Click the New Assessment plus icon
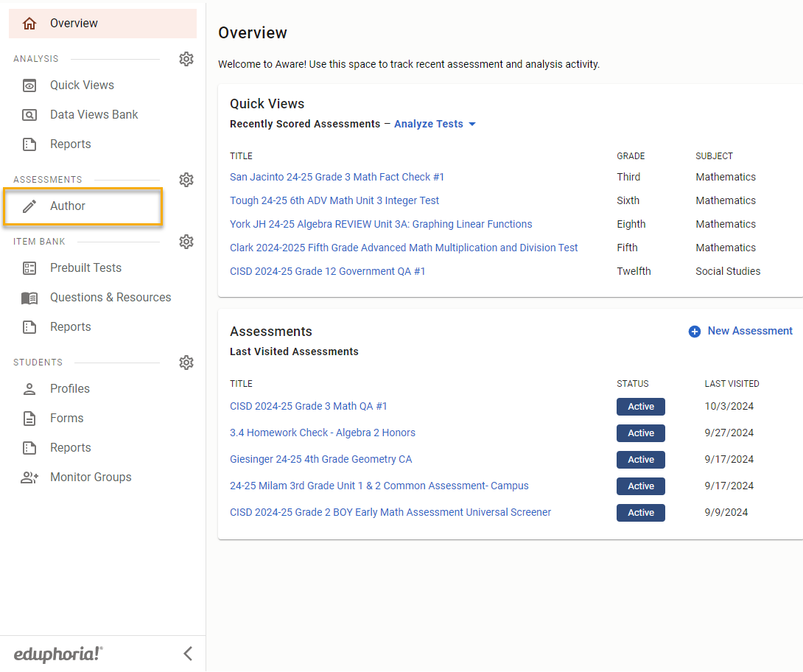This screenshot has height=672, width=803. (694, 332)
